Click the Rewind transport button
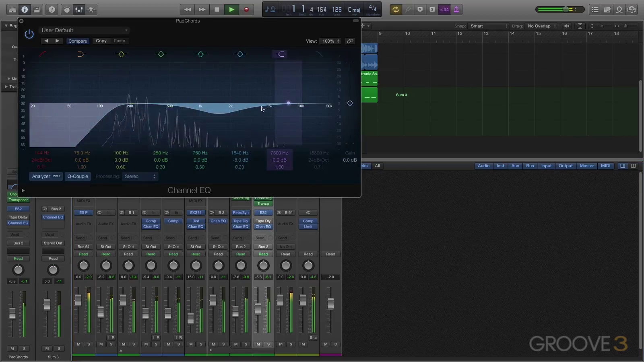Image resolution: width=644 pixels, height=362 pixels. (x=188, y=9)
